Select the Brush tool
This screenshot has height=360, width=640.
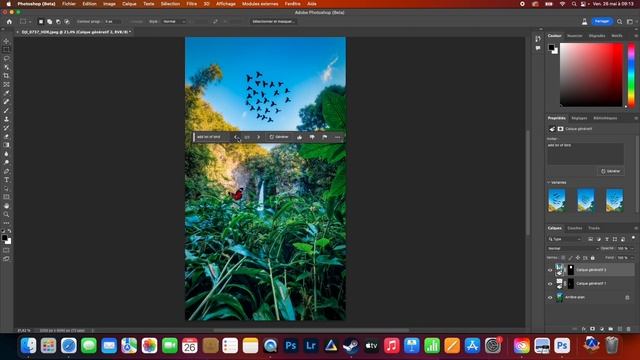6,111
